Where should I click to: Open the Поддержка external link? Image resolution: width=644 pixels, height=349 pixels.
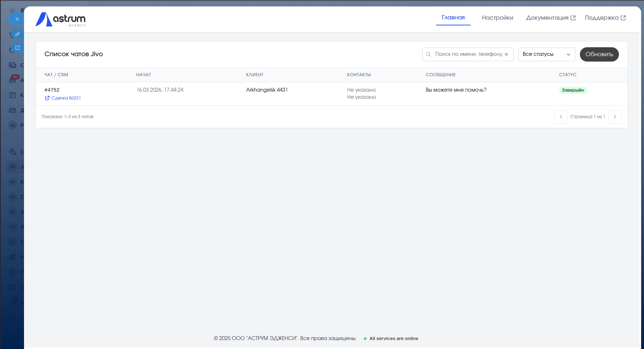(605, 18)
